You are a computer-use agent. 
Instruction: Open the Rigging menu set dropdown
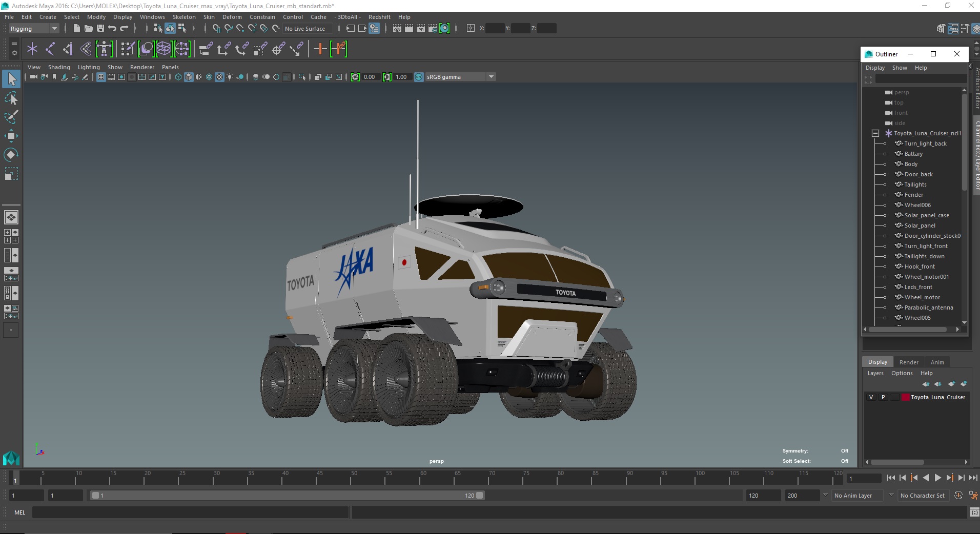(34, 29)
